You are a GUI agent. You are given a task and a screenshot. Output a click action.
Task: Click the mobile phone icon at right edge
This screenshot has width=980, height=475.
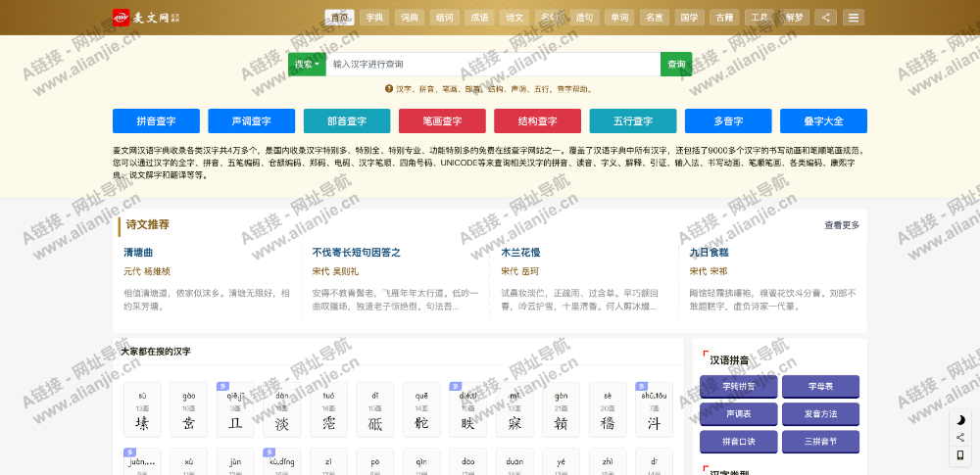point(960,455)
